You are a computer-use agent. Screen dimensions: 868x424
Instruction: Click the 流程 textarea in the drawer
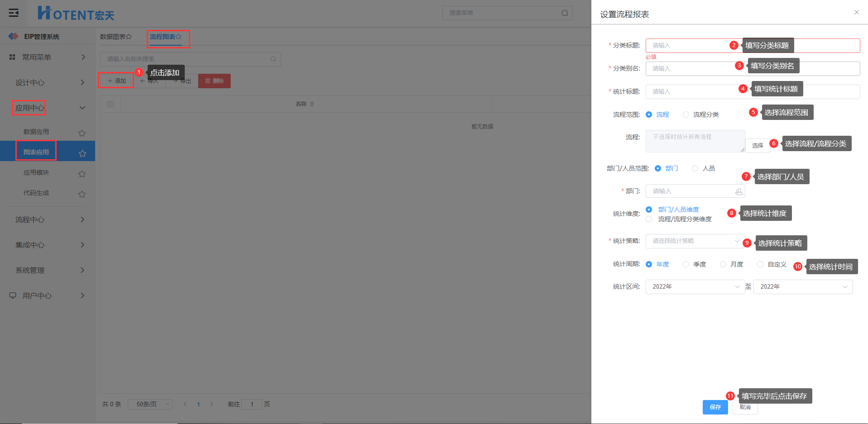pyautogui.click(x=695, y=141)
